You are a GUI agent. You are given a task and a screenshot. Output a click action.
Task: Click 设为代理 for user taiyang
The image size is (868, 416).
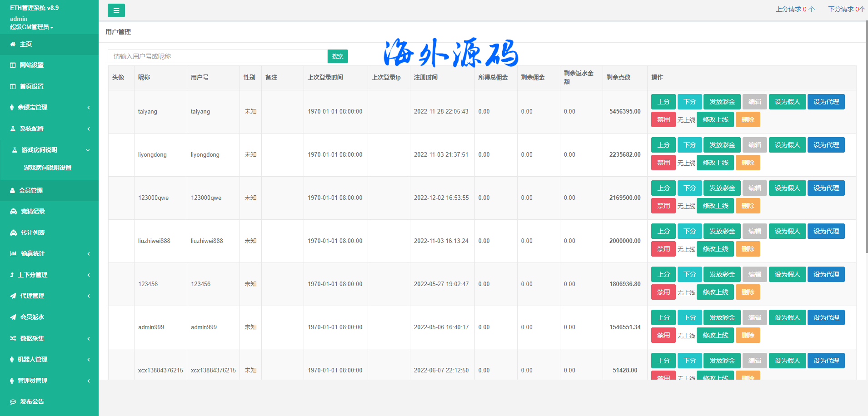point(826,102)
